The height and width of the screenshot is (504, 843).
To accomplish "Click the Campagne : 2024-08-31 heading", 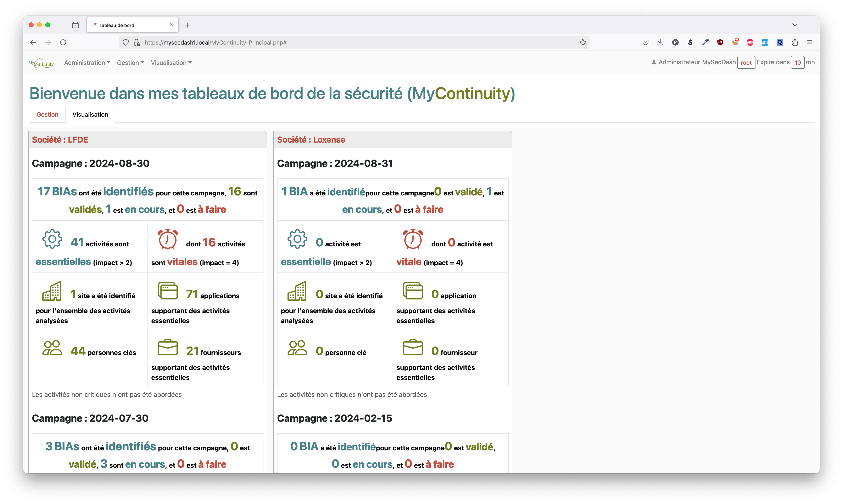I will tap(335, 163).
